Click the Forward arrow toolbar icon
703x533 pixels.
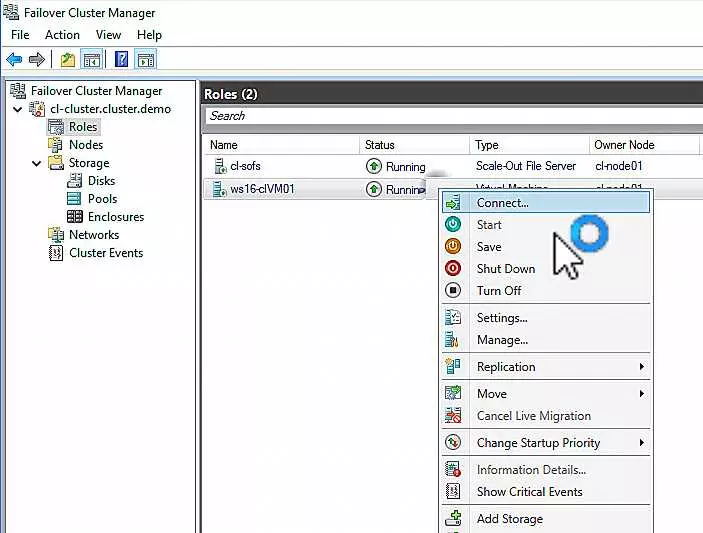[37, 59]
